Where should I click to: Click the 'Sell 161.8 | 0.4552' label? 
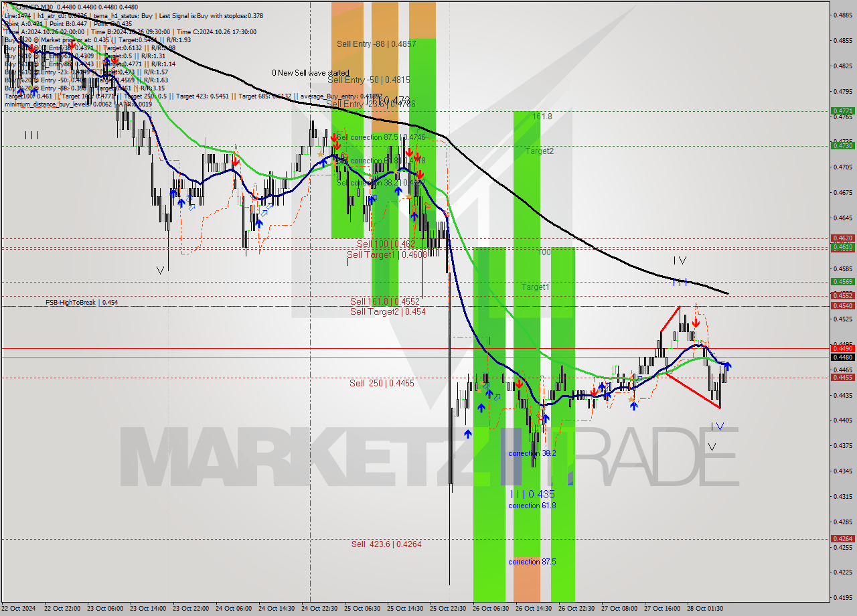[x=385, y=302]
